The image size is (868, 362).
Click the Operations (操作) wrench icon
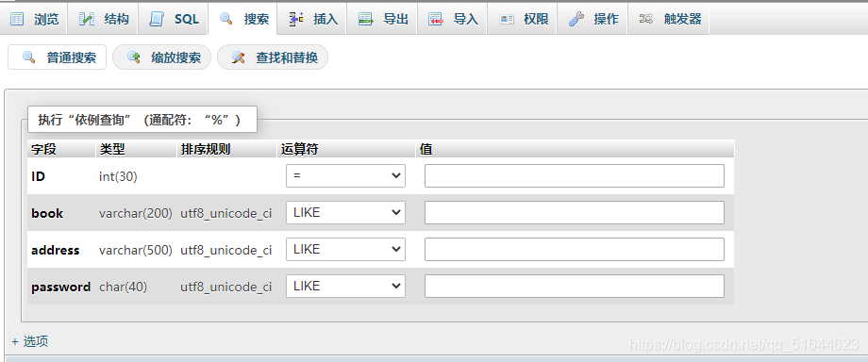pyautogui.click(x=576, y=20)
